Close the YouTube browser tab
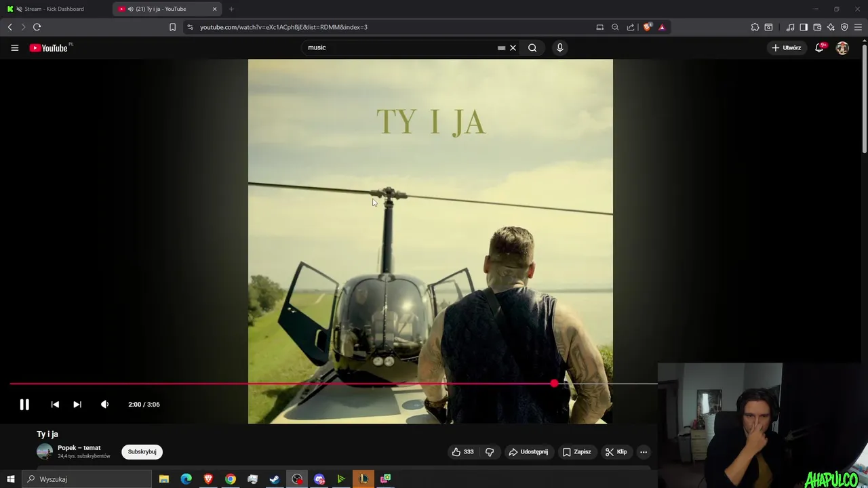Screen dimensions: 868x488 (x=215, y=9)
